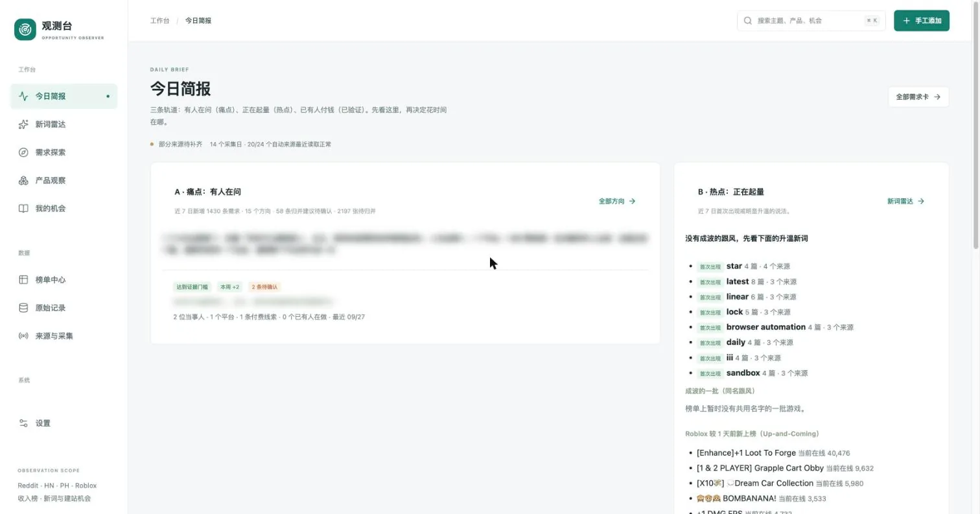Screen dimensions: 980x514
Task: Click the new word linear
Action: [x=737, y=297]
